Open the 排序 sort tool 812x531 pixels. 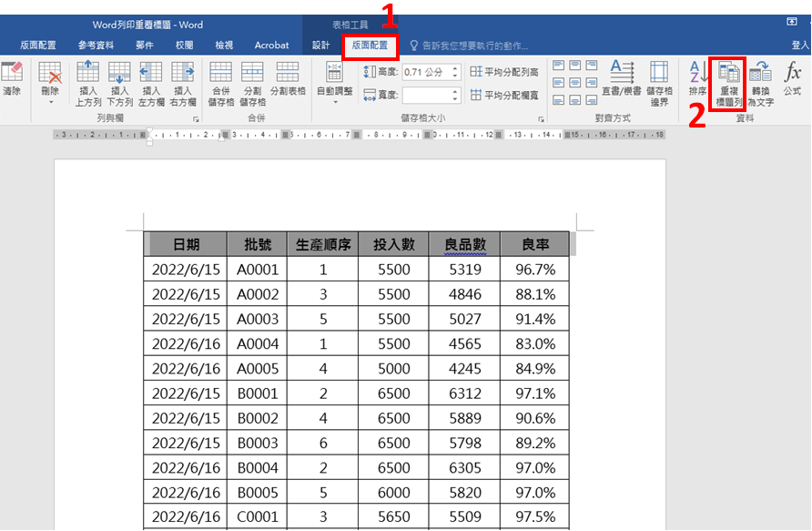pyautogui.click(x=697, y=84)
